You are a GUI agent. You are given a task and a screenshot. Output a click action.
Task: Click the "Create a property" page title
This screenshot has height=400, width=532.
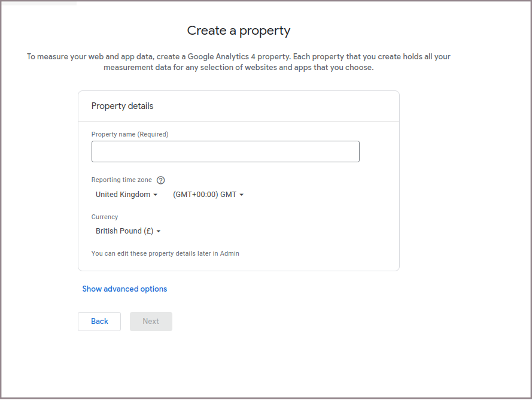tap(239, 31)
